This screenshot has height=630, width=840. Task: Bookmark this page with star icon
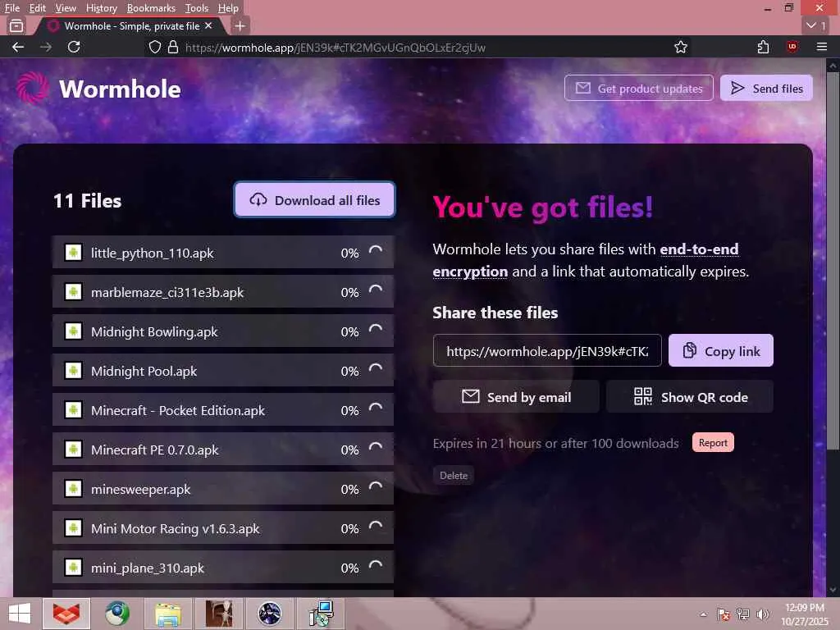tap(680, 47)
